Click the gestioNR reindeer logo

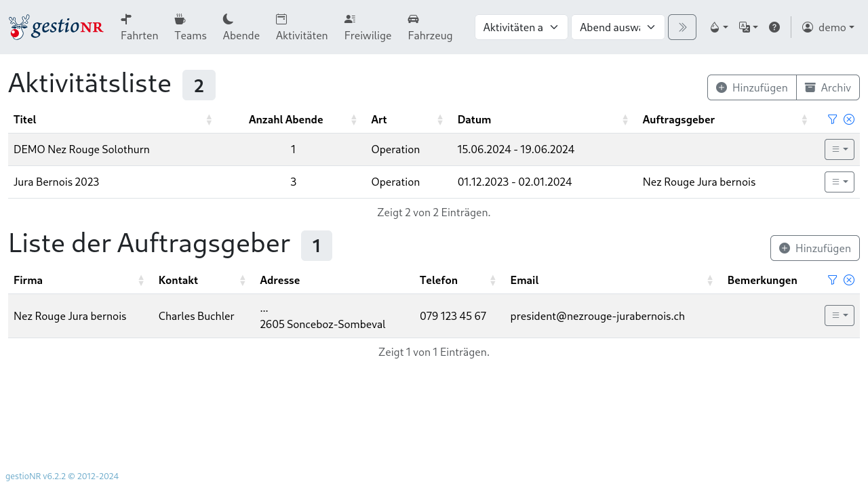[x=56, y=27]
